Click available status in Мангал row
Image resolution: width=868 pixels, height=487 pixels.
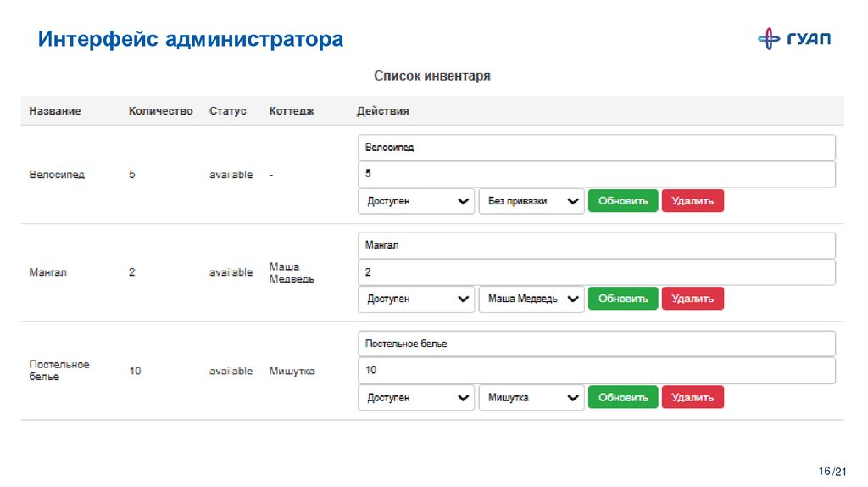click(231, 272)
